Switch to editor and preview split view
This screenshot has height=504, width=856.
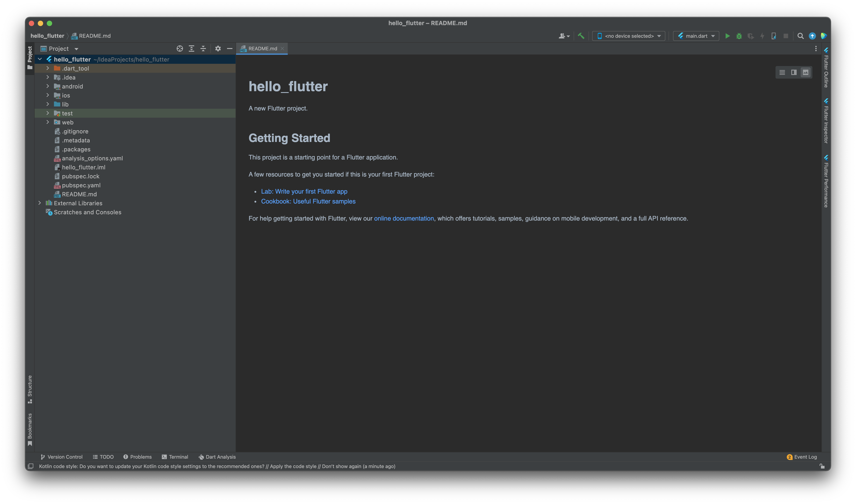pos(794,72)
